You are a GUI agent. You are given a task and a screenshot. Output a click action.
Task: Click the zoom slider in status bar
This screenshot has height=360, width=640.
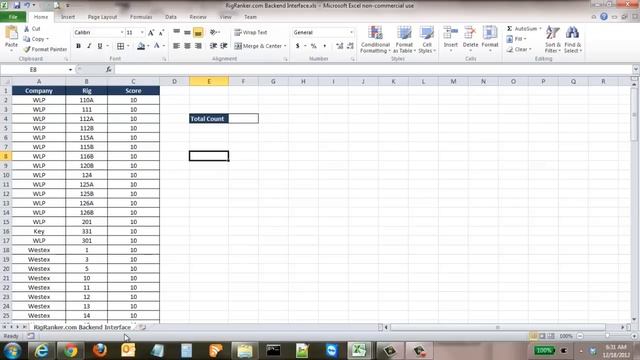point(607,336)
